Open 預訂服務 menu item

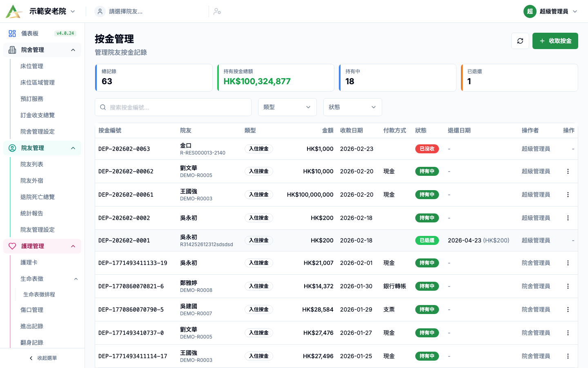[32, 99]
